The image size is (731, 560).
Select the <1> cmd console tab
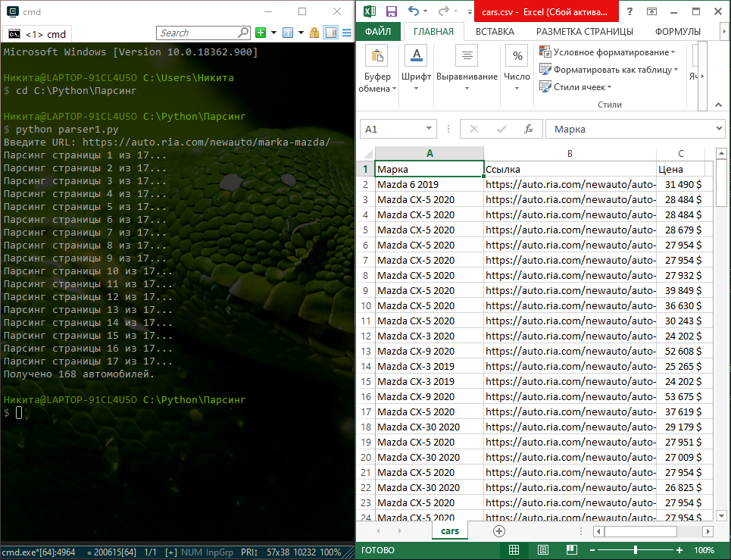[x=38, y=34]
